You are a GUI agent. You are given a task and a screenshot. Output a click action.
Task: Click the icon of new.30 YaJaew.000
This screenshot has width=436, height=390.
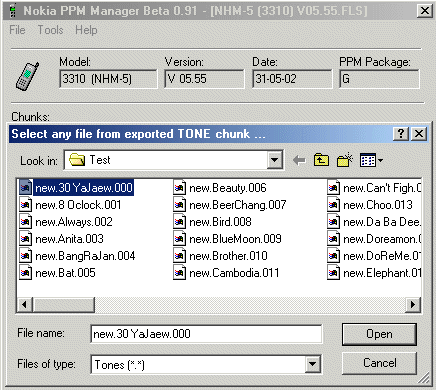tap(25, 188)
